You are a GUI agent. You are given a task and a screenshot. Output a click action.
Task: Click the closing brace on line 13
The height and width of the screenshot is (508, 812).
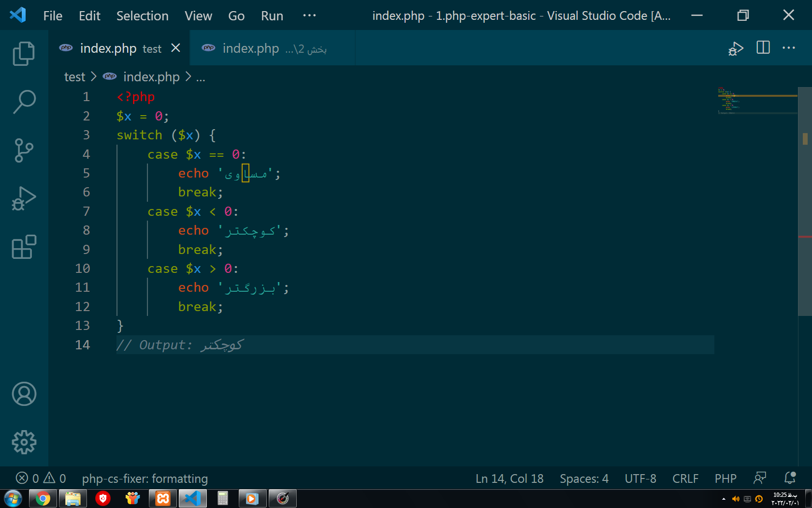click(x=120, y=326)
